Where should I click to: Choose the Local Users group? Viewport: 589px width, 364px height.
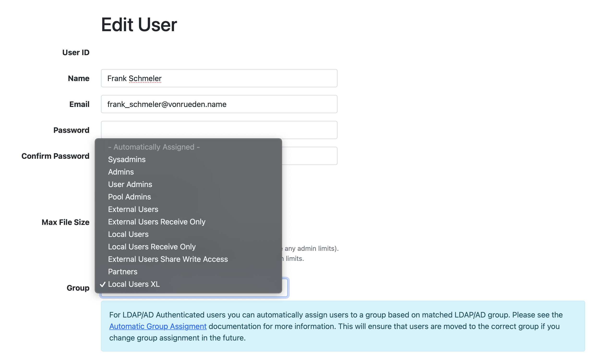pos(128,234)
